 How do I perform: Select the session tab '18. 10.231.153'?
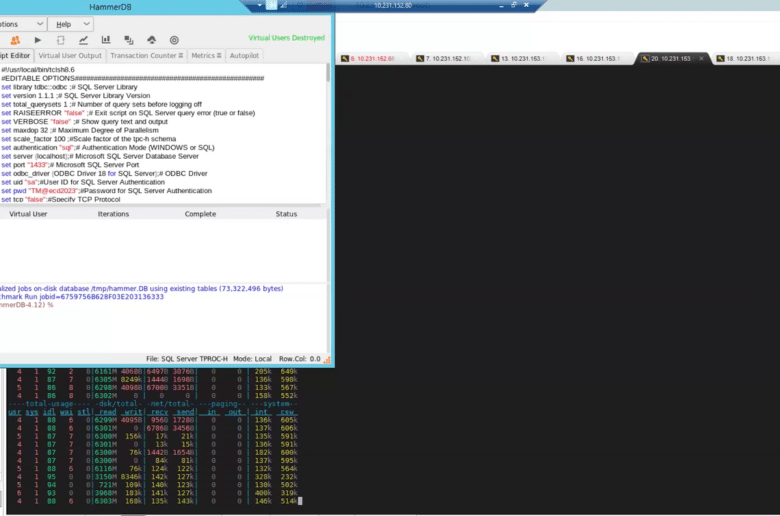point(748,59)
